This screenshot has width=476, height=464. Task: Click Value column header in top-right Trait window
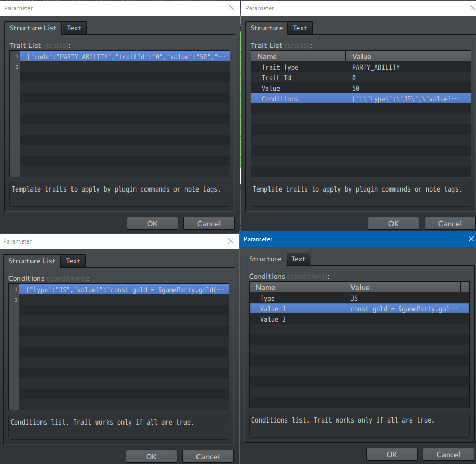click(403, 56)
